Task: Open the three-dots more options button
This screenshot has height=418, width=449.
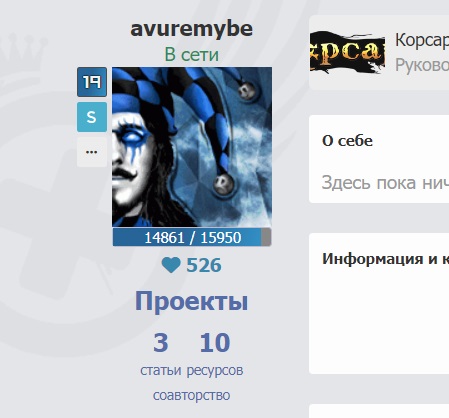Action: coord(92,152)
